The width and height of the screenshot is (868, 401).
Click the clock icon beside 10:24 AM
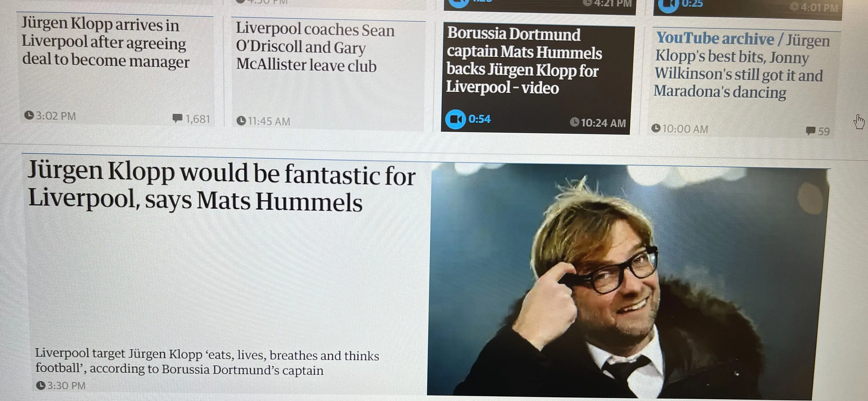tap(574, 122)
